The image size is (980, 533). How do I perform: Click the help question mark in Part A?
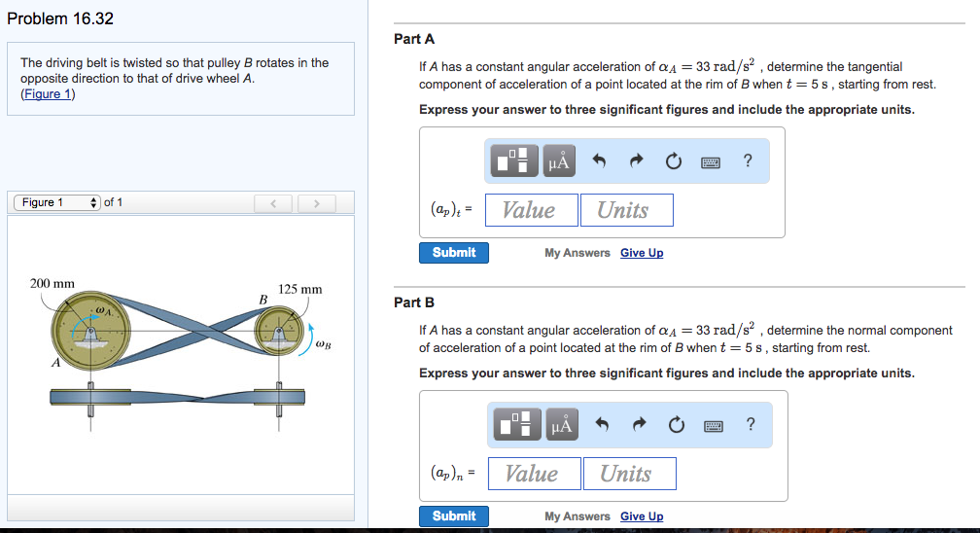[748, 161]
